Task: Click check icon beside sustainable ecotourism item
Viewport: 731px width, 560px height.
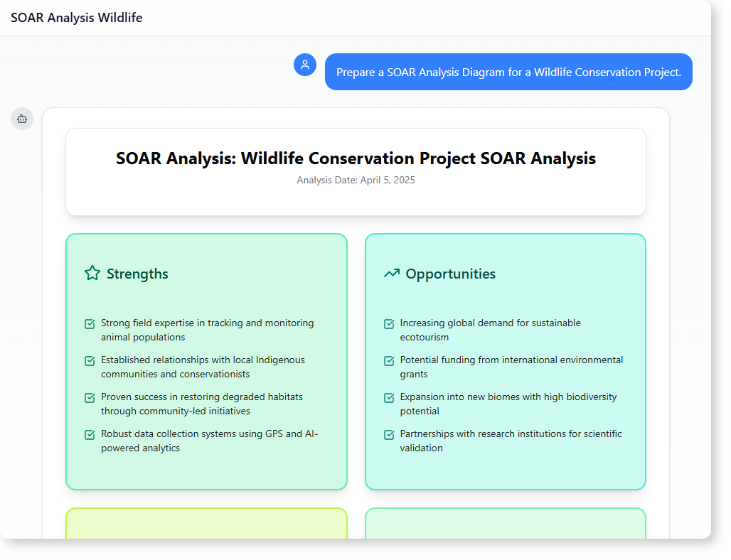Action: [389, 324]
